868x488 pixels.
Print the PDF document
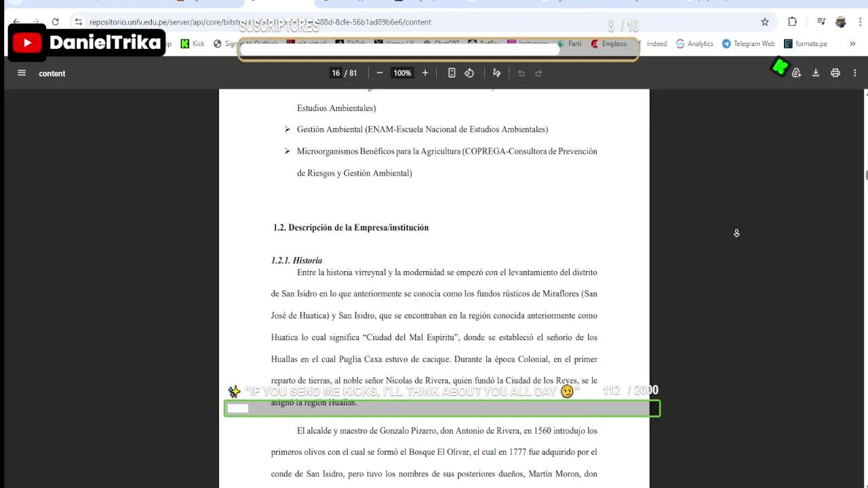835,73
